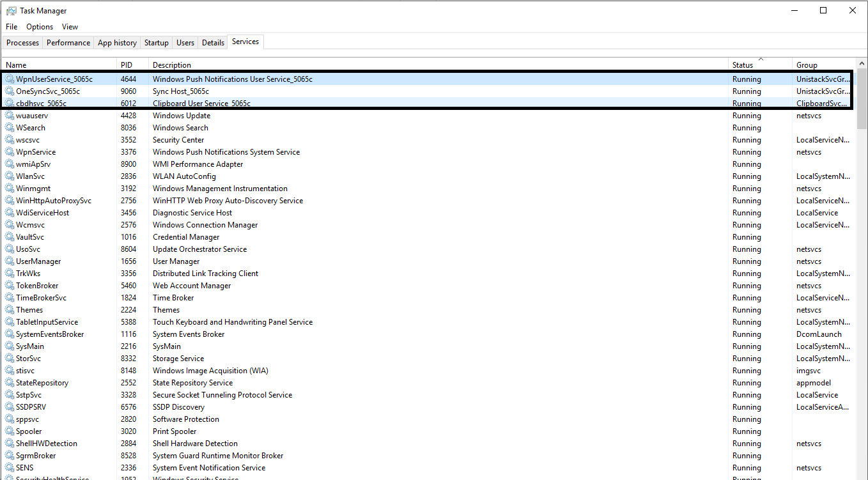This screenshot has height=480, width=868.
Task: Click the Credential Manager description text
Action: [186, 237]
